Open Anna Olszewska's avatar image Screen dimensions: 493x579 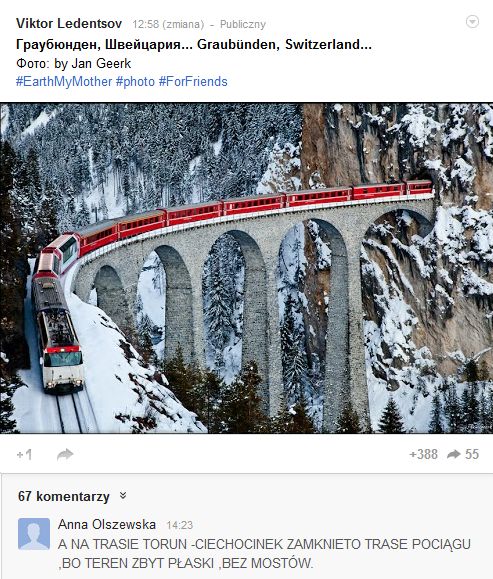coord(34,534)
